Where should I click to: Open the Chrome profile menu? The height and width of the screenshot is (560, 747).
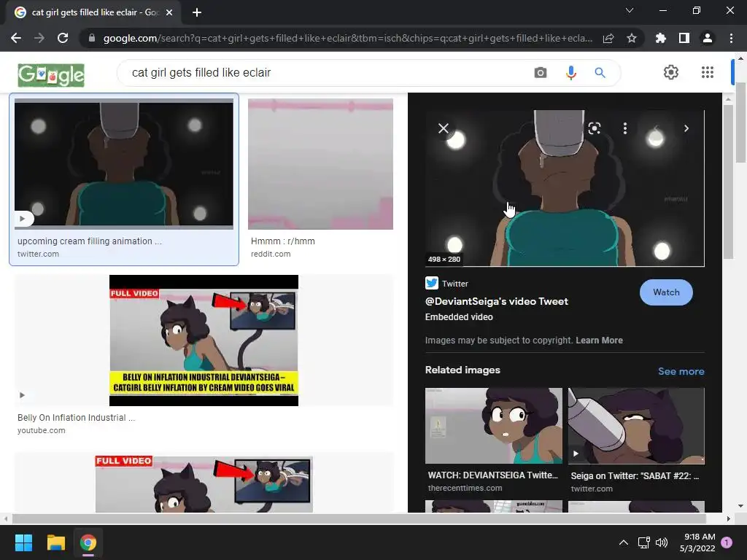[708, 38]
